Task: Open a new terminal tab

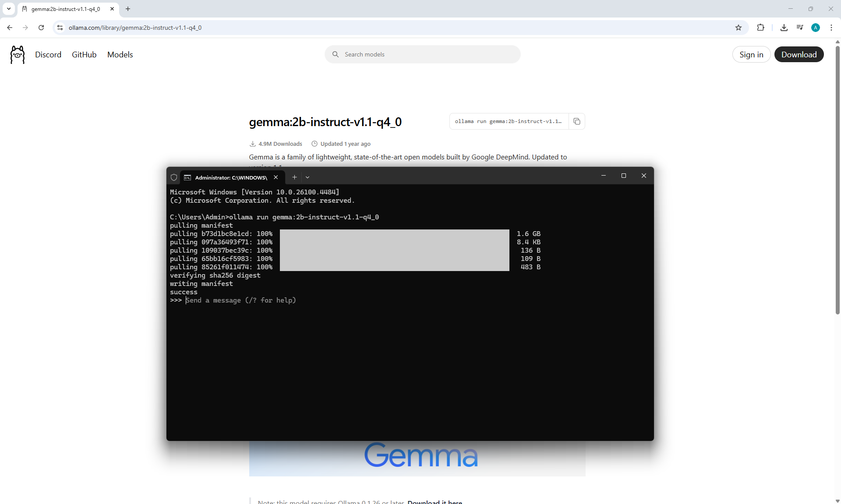Action: (x=294, y=177)
